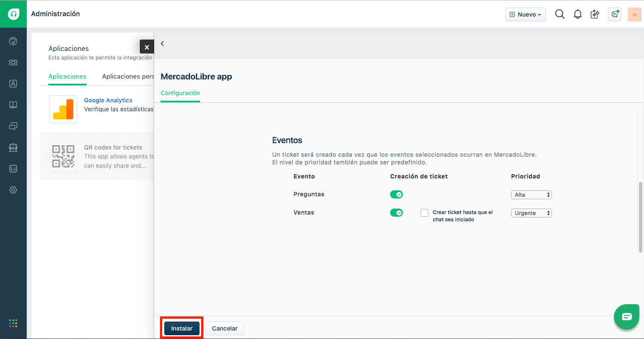The height and width of the screenshot is (339, 644).
Task: Close the app panel with X button
Action: click(x=146, y=47)
